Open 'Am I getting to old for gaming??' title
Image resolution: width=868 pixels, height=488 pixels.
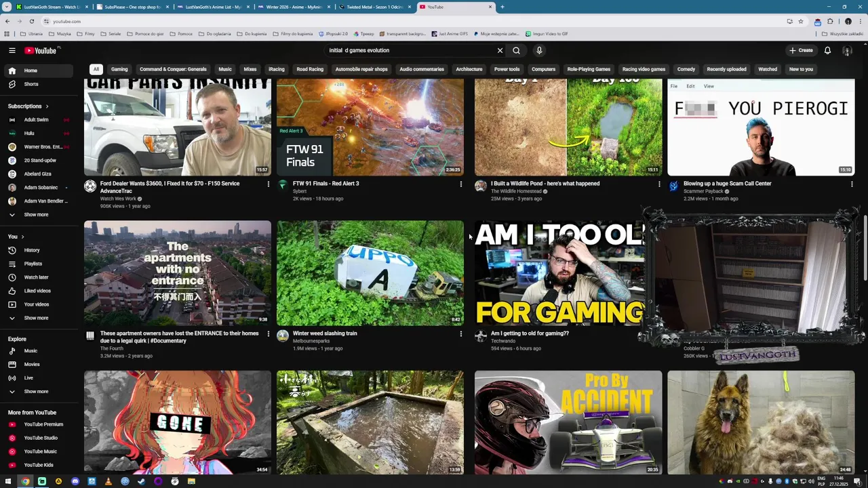click(530, 333)
